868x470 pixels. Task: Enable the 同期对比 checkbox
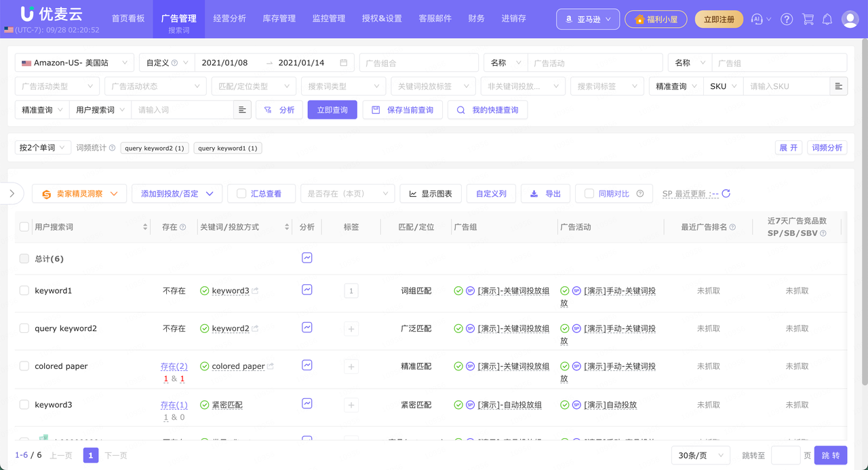[x=589, y=193]
